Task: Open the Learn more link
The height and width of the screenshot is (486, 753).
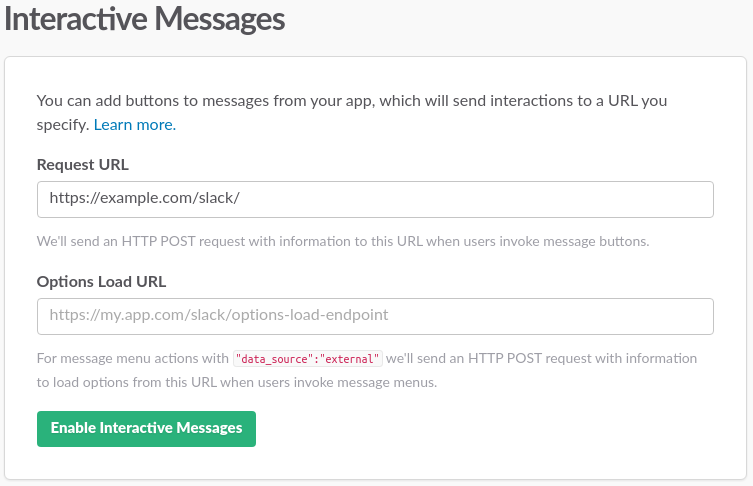Action: 135,125
